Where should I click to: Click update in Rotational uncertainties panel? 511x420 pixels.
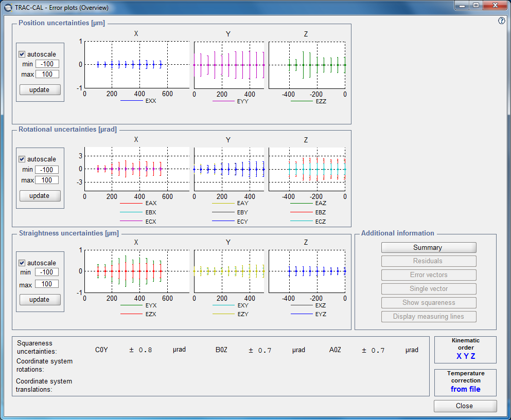pyautogui.click(x=40, y=196)
